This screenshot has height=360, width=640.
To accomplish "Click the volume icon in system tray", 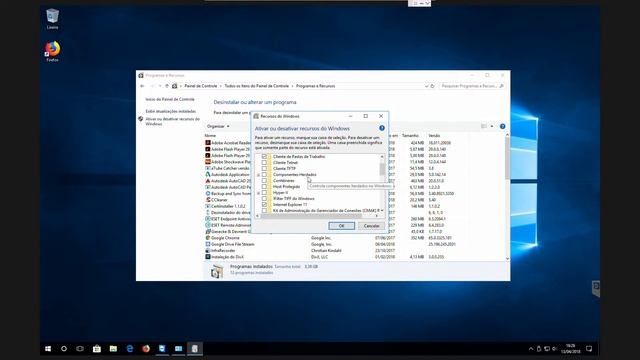I will (554, 349).
